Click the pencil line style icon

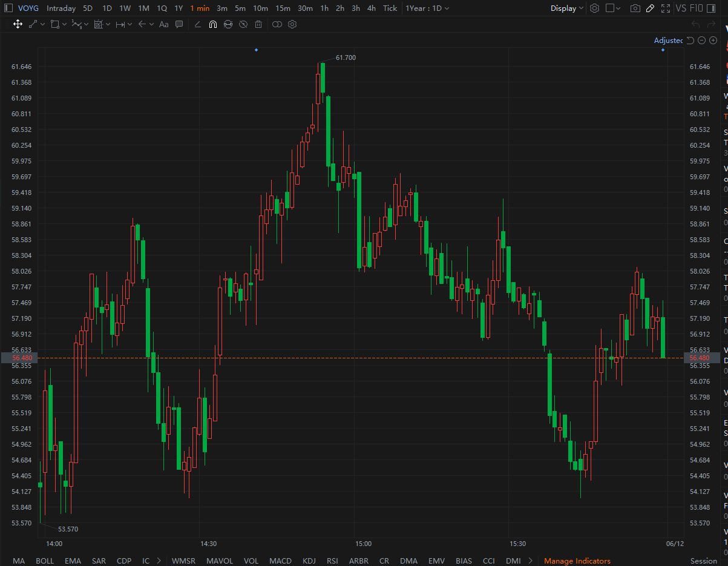(198, 24)
